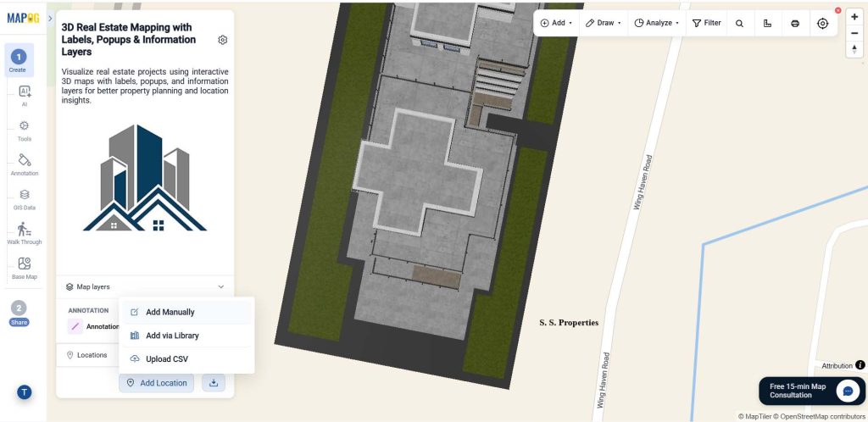The width and height of the screenshot is (868, 422).
Task: Open GIS Data sidebar panel
Action: 25,200
